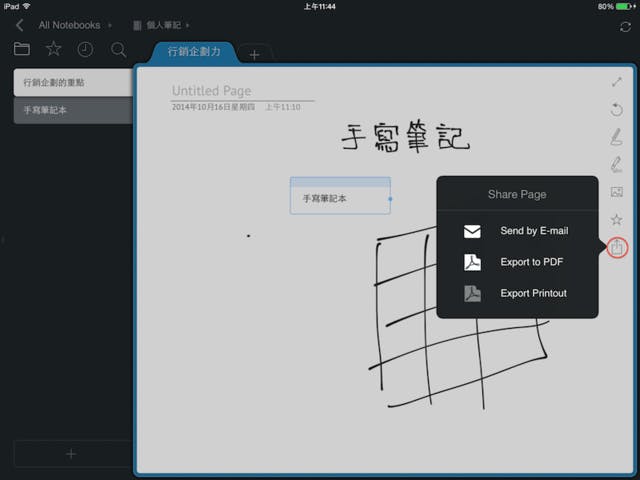Choose Export Printout option
640x480 pixels.
516,293
